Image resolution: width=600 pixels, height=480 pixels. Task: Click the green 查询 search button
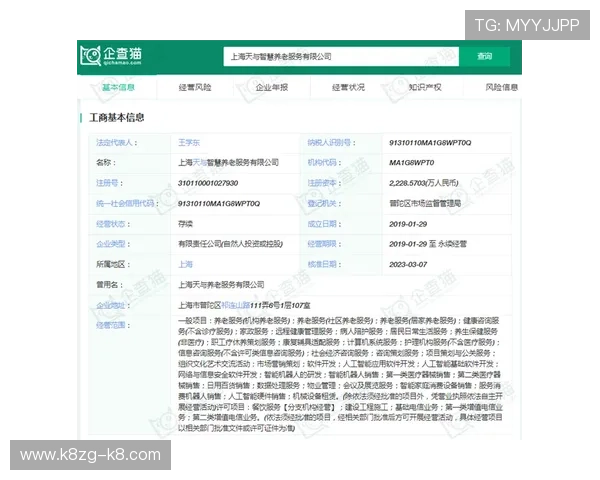click(x=484, y=56)
